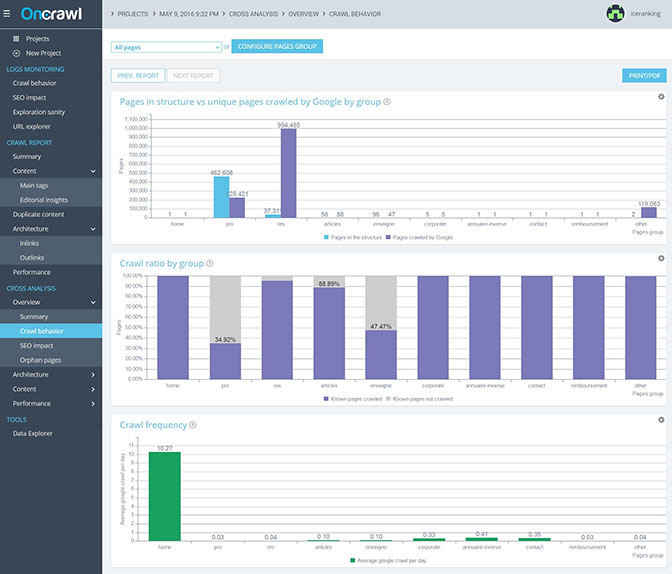The image size is (672, 574).
Task: Open Editorial insights page
Action: [44, 200]
